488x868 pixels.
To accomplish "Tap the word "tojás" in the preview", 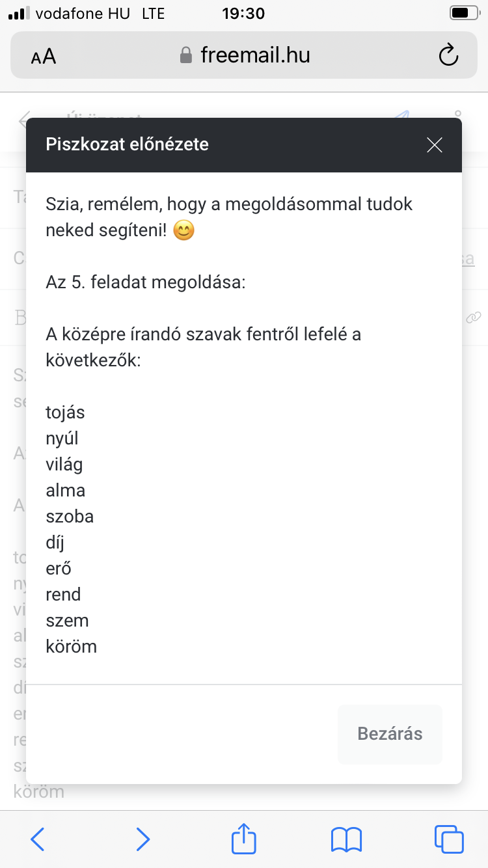I will 65,413.
